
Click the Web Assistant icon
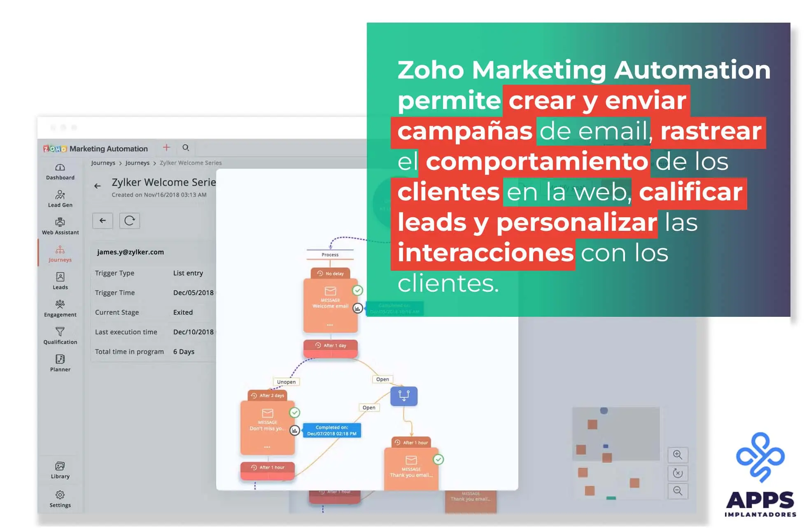[59, 222]
